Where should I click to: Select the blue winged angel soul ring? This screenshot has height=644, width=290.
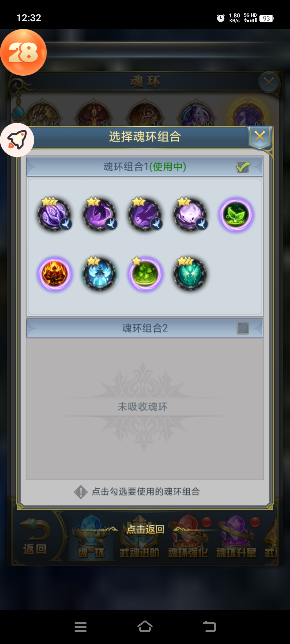click(100, 274)
